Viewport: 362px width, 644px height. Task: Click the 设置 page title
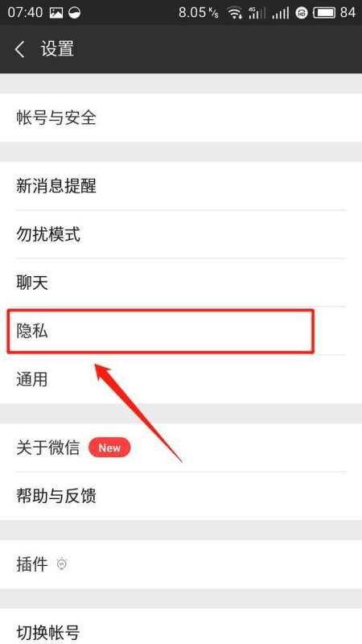tap(57, 49)
